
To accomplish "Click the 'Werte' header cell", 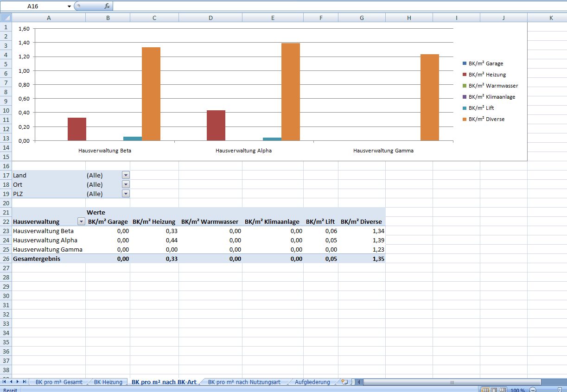I will pos(108,212).
